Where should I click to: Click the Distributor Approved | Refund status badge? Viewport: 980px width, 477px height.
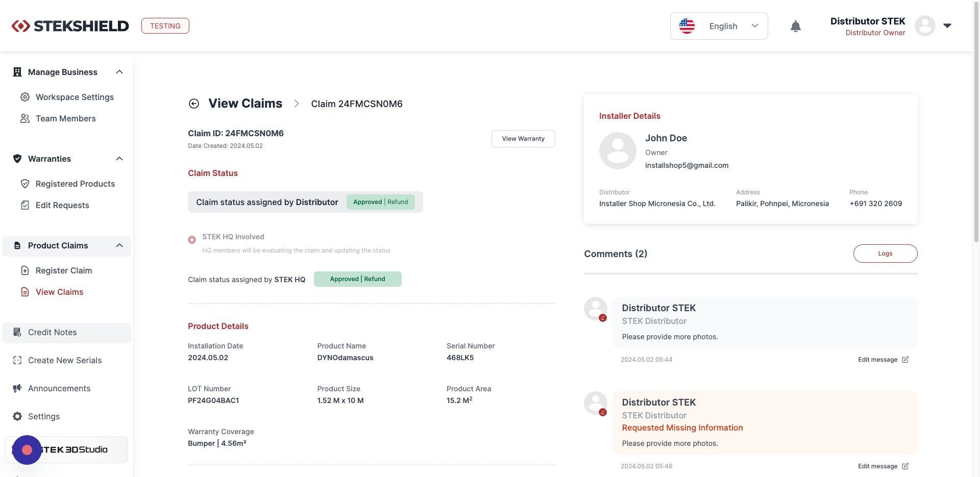pos(381,202)
